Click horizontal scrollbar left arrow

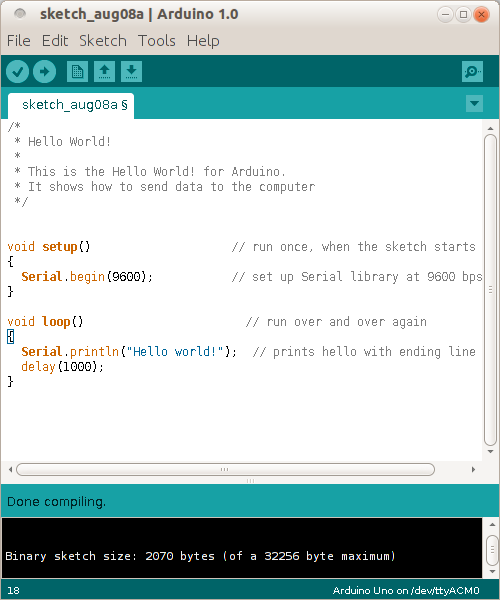coord(10,470)
